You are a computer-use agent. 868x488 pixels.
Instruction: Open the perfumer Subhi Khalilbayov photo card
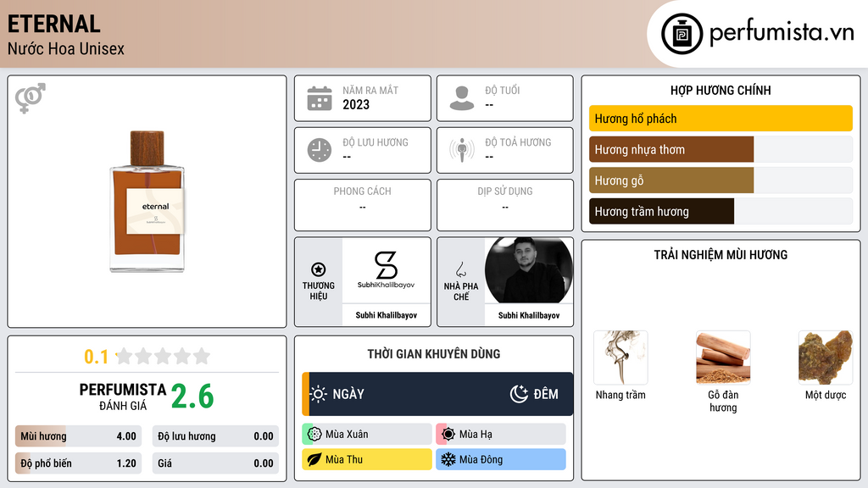pyautogui.click(x=529, y=281)
